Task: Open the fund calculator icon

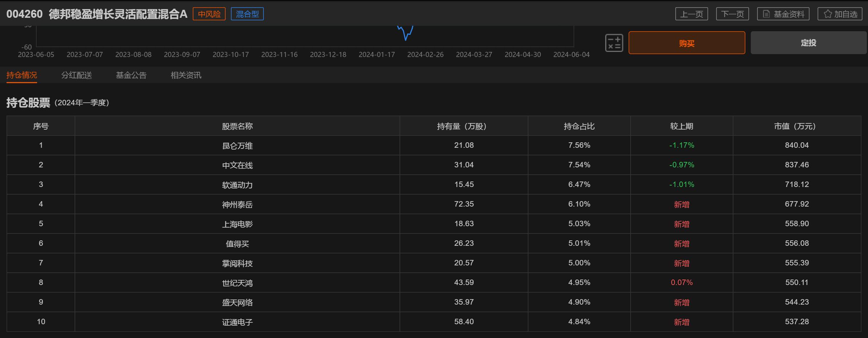Action: coord(614,43)
